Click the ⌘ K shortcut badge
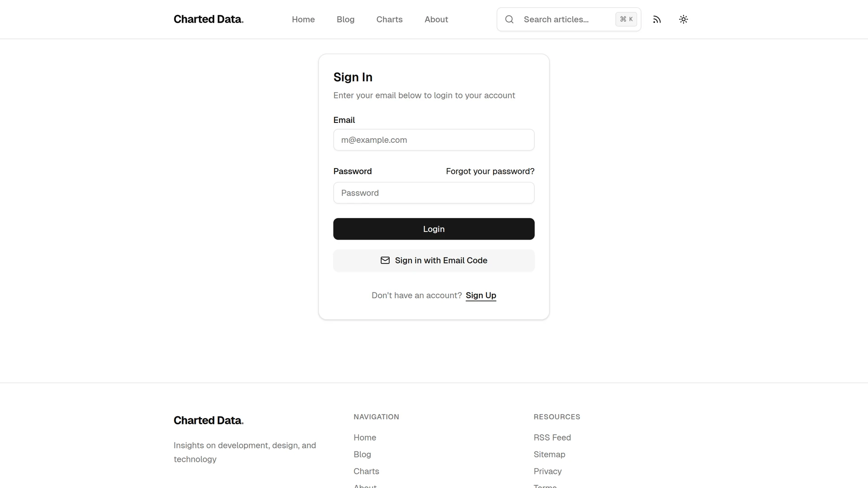868x488 pixels. (626, 19)
